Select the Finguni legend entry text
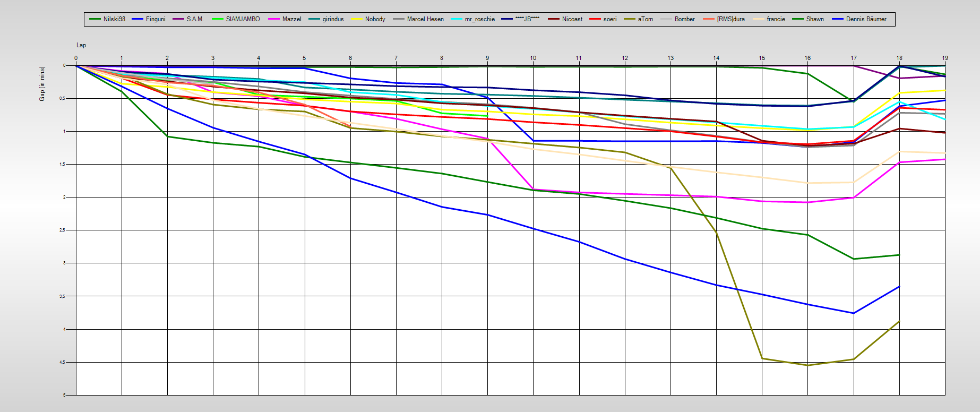Image resolution: width=980 pixels, height=412 pixels. [x=156, y=19]
